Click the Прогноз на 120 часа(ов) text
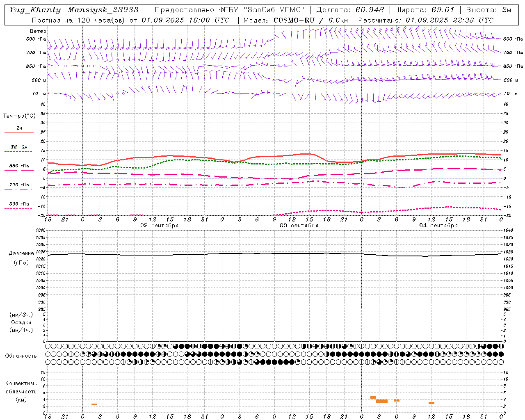 (x=79, y=20)
